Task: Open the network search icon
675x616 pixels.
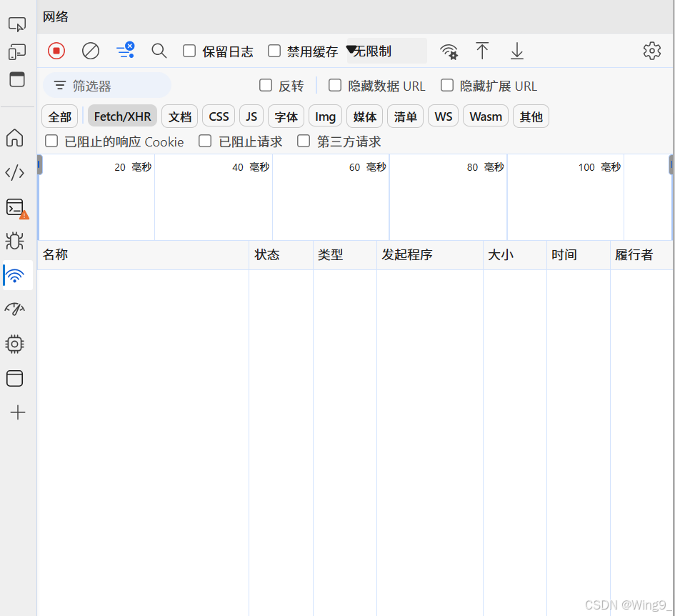Action: 159,51
